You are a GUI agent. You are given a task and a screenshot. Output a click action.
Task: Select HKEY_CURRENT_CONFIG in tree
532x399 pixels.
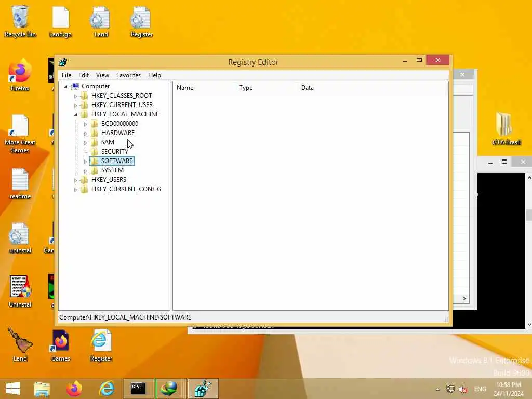pyautogui.click(x=126, y=189)
